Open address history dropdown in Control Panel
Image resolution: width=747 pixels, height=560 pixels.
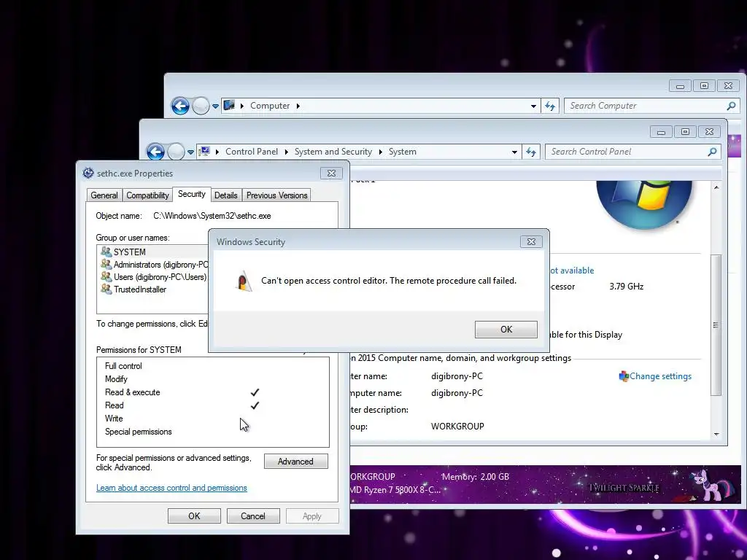(x=514, y=152)
